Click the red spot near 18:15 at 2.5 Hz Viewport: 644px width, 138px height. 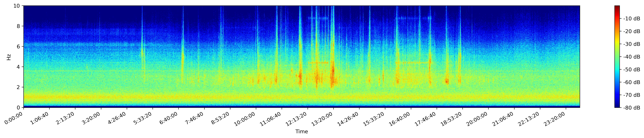(447, 81)
